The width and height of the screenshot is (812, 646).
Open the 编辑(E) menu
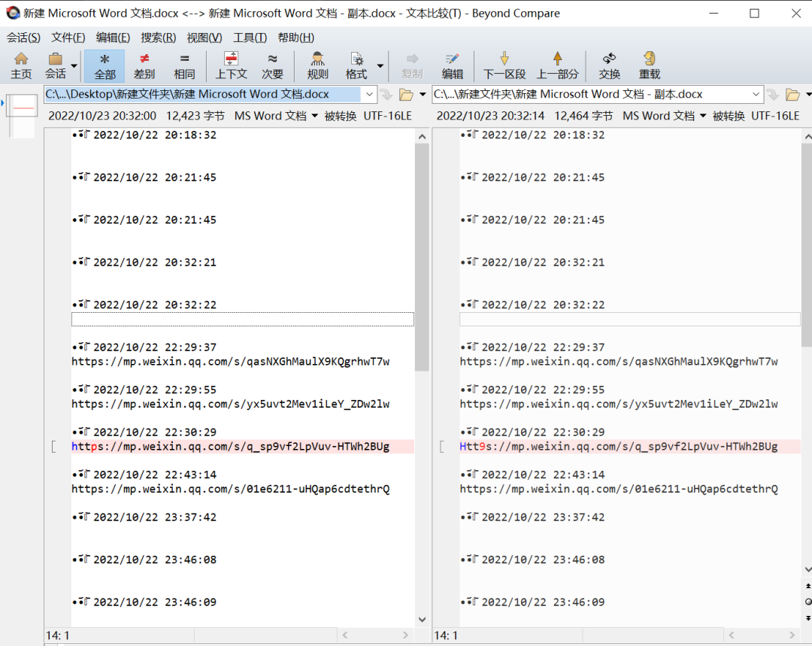point(113,38)
